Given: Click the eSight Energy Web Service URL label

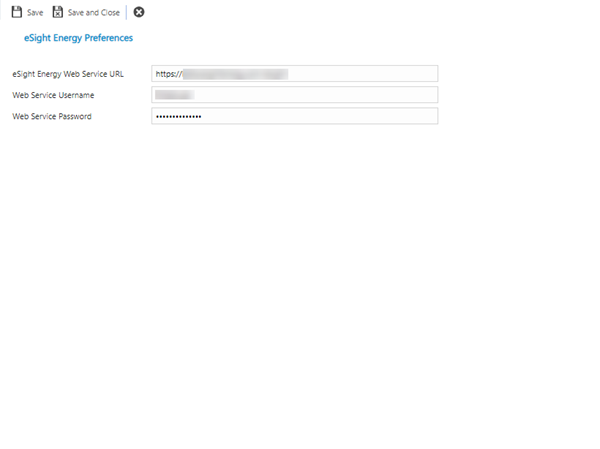Looking at the screenshot, I should point(68,74).
